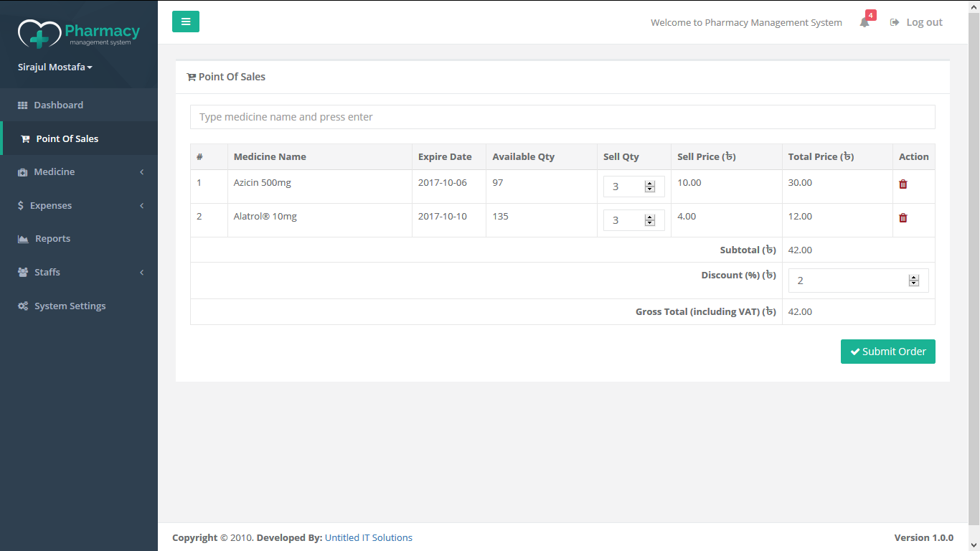
Task: Open System Settings in sidebar
Action: pyautogui.click(x=79, y=306)
